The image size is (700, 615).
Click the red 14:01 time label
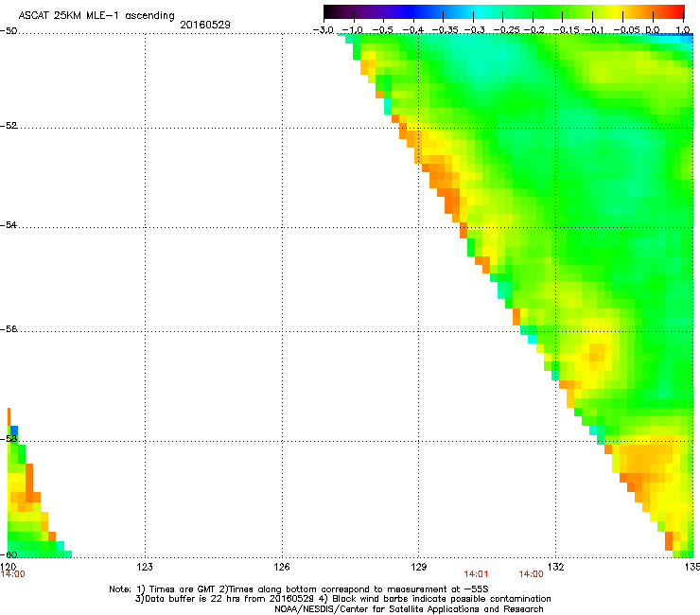pyautogui.click(x=476, y=574)
